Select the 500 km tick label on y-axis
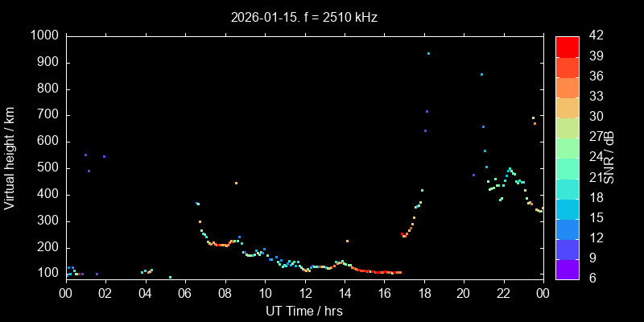The height and width of the screenshot is (322, 644). click(47, 168)
